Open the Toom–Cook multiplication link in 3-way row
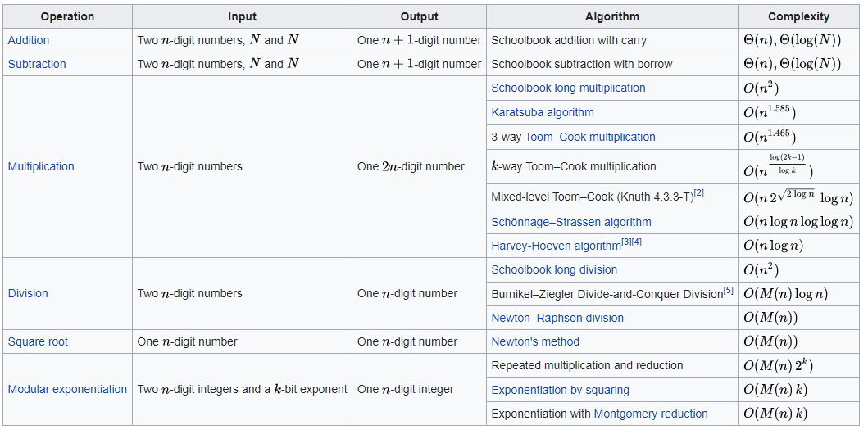 coord(590,137)
